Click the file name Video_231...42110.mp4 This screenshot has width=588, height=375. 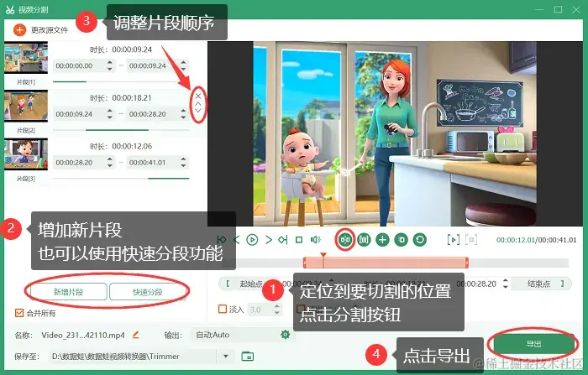[x=83, y=335]
